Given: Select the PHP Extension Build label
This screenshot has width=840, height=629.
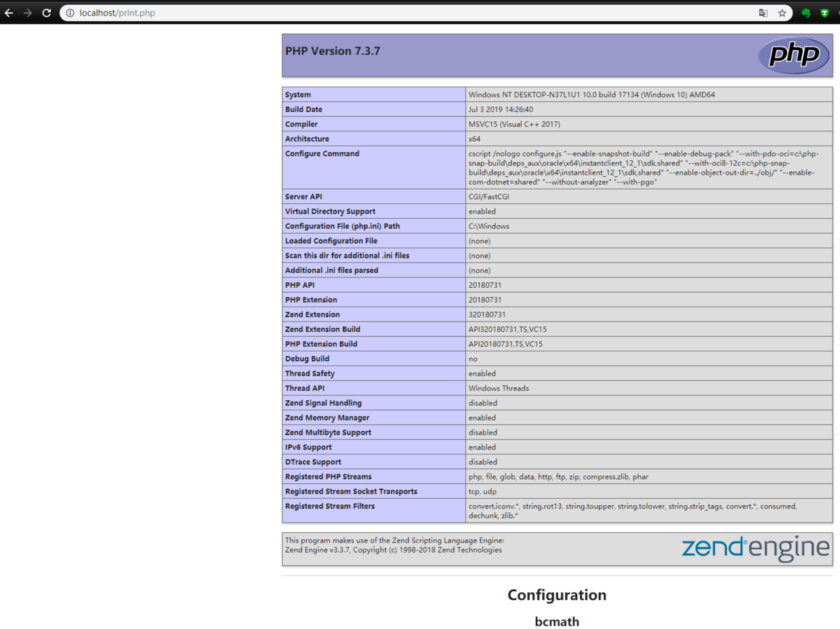Looking at the screenshot, I should click(322, 344).
